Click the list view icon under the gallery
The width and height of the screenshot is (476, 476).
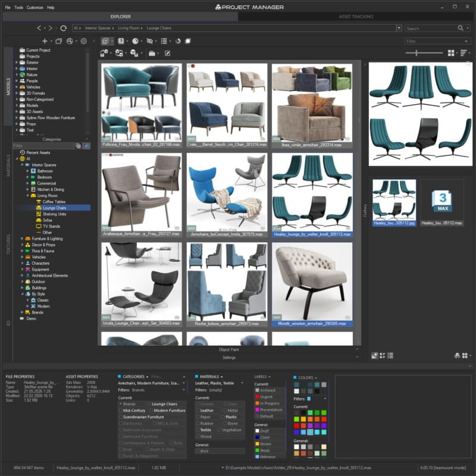click(390, 355)
